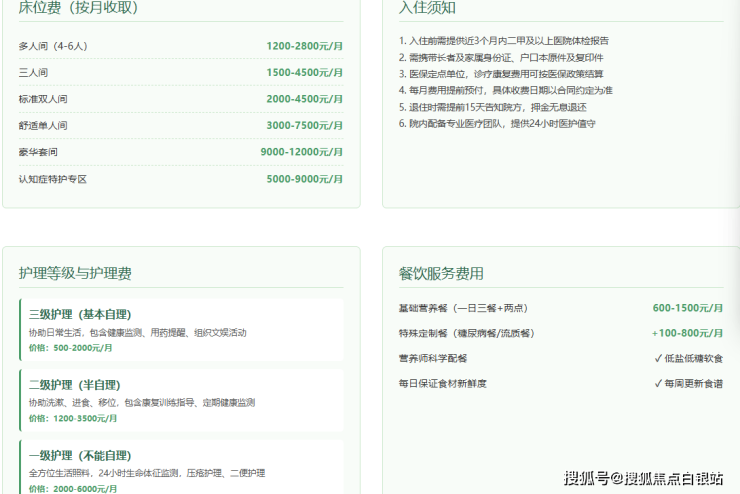Open the 三级护理（基本自理）card title

tap(80, 315)
